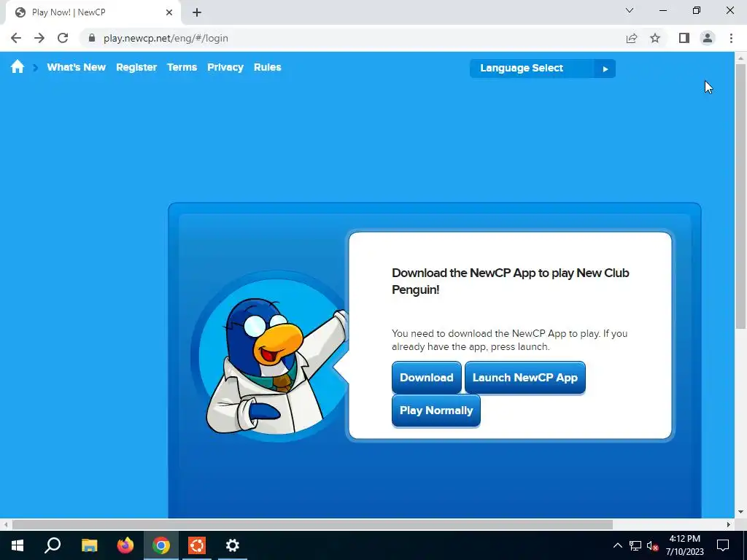Click the Language Select arrow button

605,69
